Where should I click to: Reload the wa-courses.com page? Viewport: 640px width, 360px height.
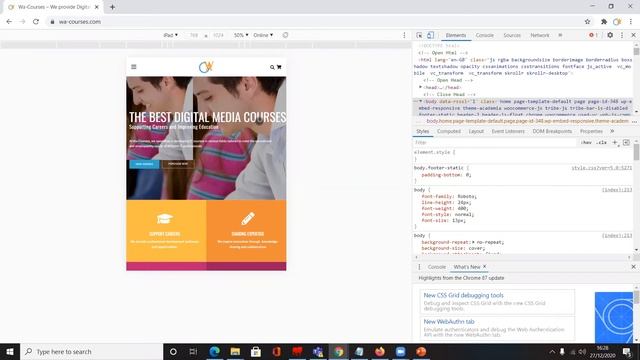click(36, 22)
